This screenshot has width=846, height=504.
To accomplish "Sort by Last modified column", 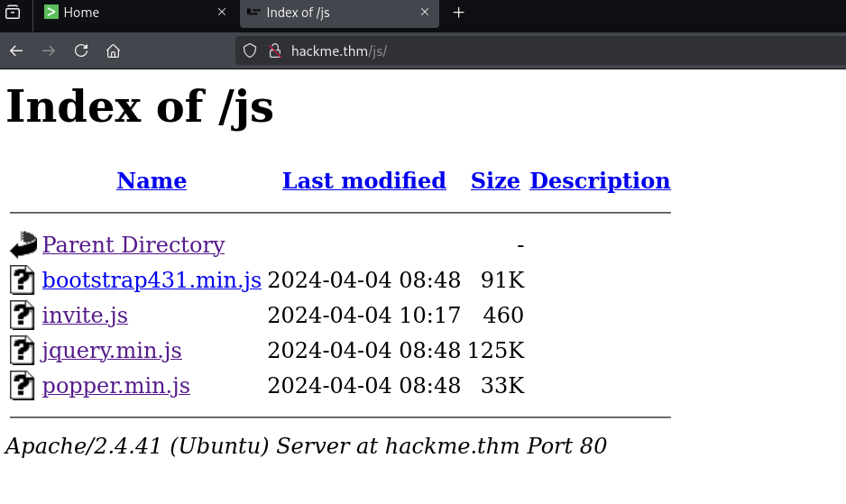I will pyautogui.click(x=363, y=180).
